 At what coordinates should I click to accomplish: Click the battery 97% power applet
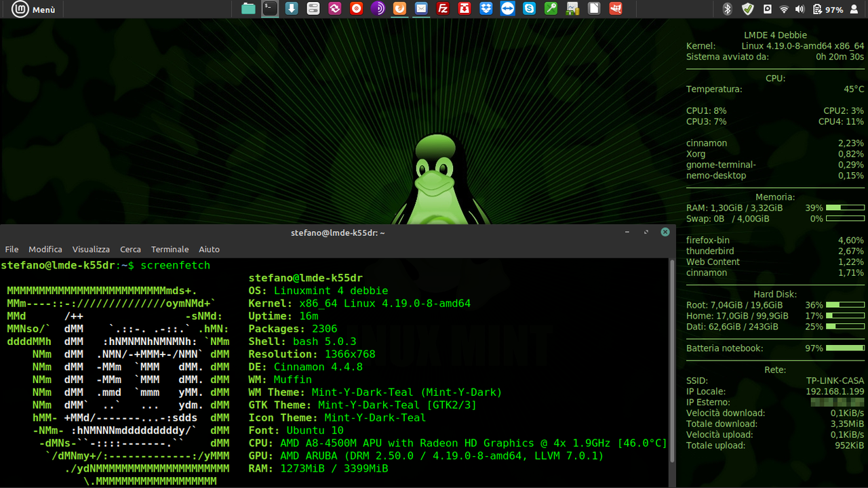(x=828, y=9)
